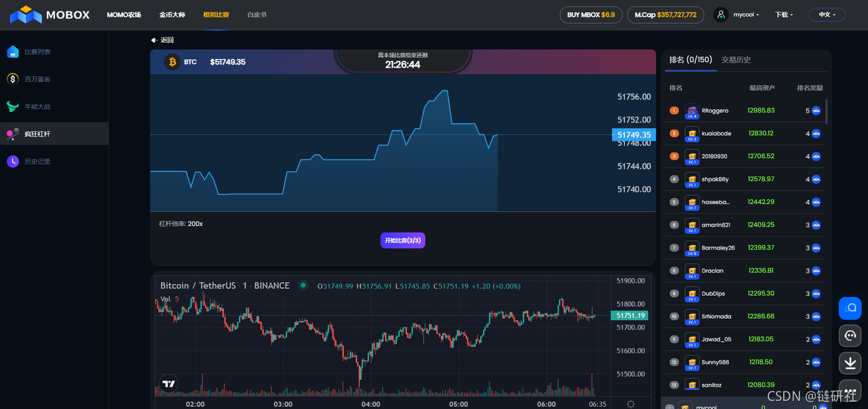Click the 04:00 time label on chart axis

coord(370,404)
